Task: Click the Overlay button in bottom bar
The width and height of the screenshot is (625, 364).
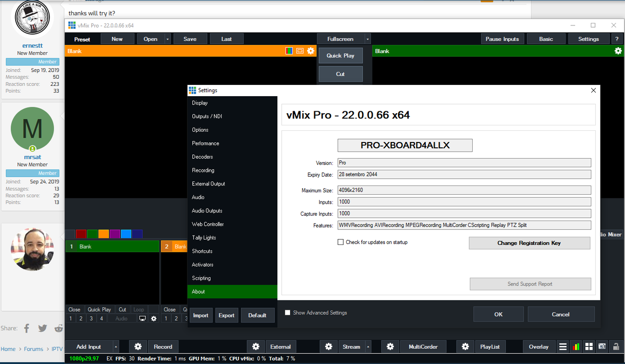Action: [x=539, y=347]
